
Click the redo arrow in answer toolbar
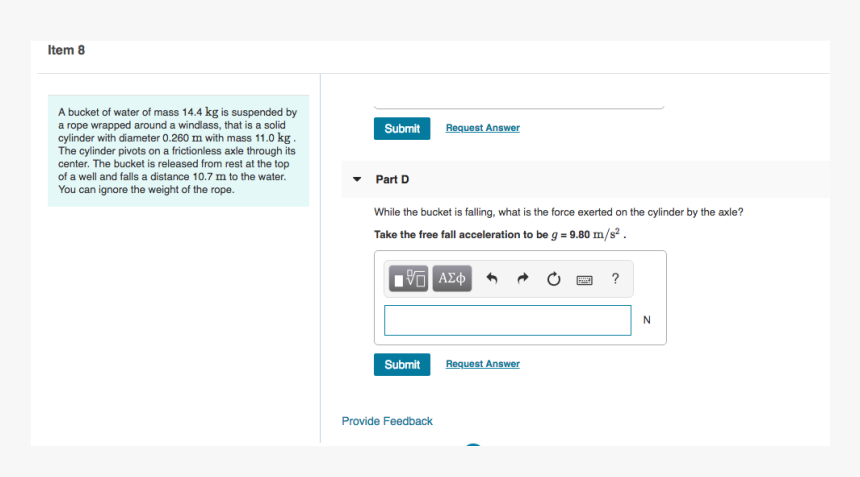(x=522, y=279)
